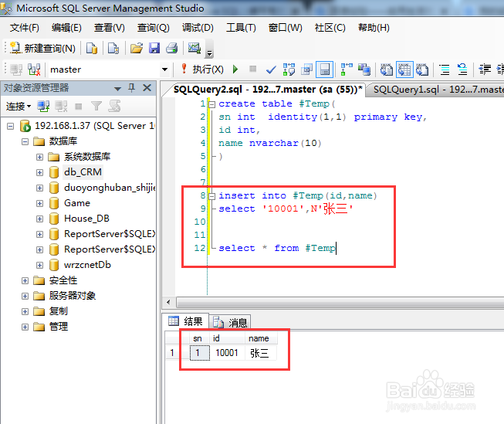The image size is (504, 424).
Task: Click the 连接 connect dropdown button
Action: pyautogui.click(x=19, y=106)
